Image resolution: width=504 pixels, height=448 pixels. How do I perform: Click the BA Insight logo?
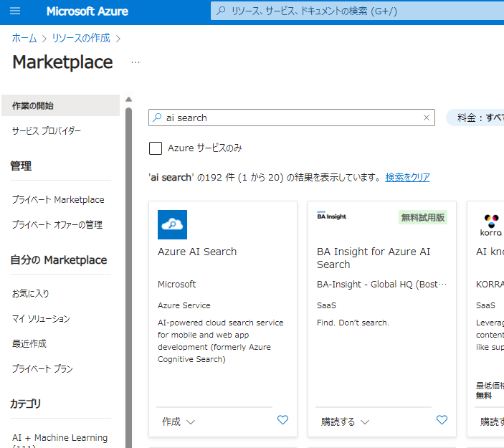(x=331, y=216)
